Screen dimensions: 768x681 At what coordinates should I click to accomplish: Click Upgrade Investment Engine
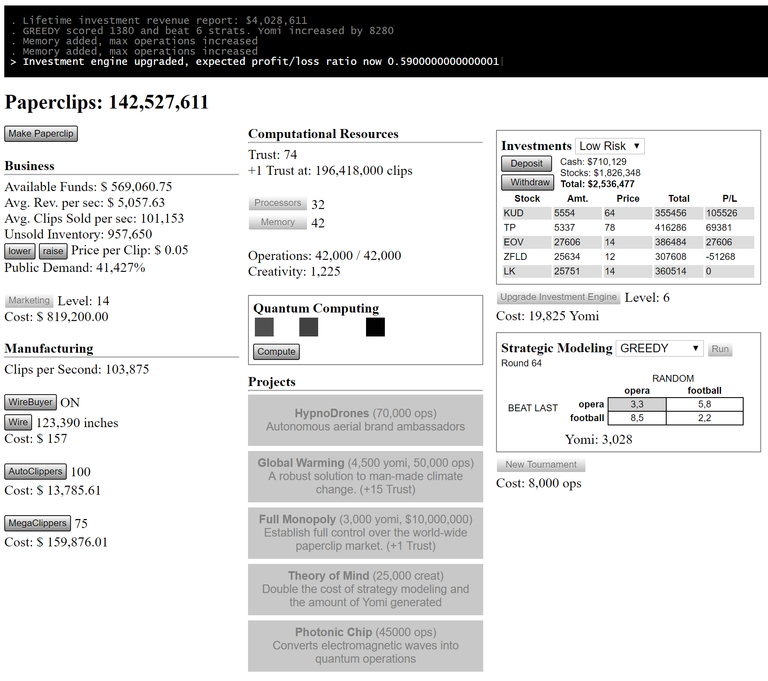[558, 297]
